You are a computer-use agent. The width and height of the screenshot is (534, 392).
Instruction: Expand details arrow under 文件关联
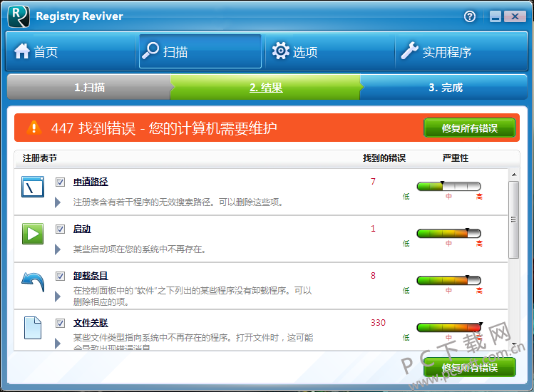(x=58, y=344)
